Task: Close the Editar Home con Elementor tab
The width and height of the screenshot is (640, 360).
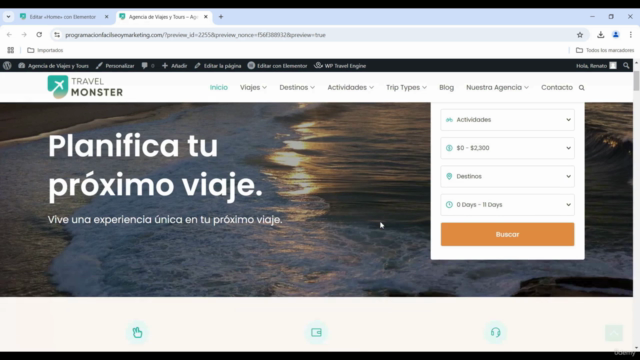Action: pos(107,17)
